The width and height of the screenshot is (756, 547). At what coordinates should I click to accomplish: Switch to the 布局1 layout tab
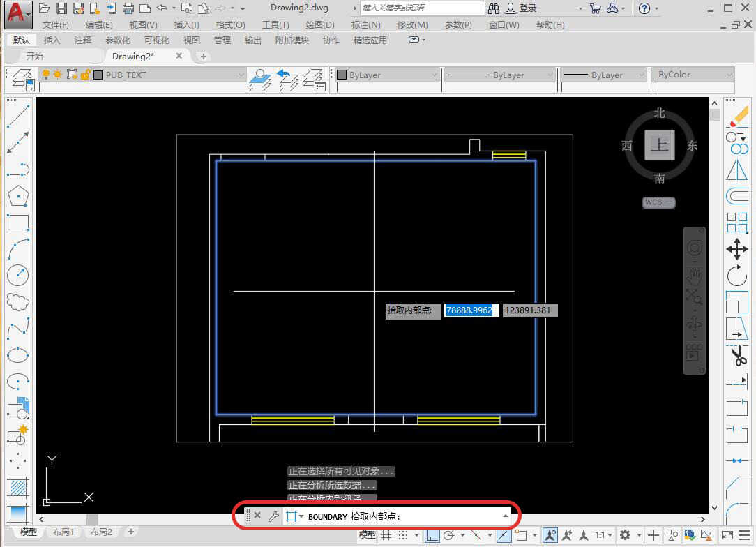63,532
